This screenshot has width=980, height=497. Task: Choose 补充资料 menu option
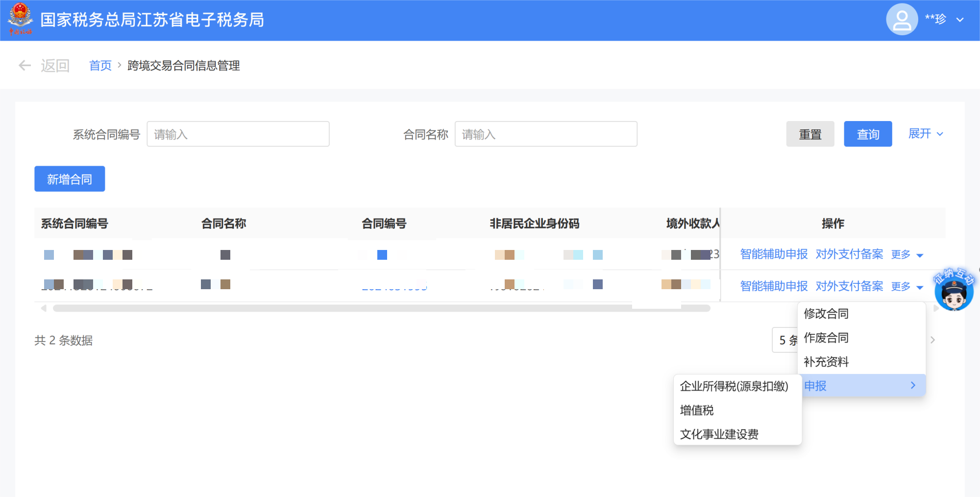826,362
